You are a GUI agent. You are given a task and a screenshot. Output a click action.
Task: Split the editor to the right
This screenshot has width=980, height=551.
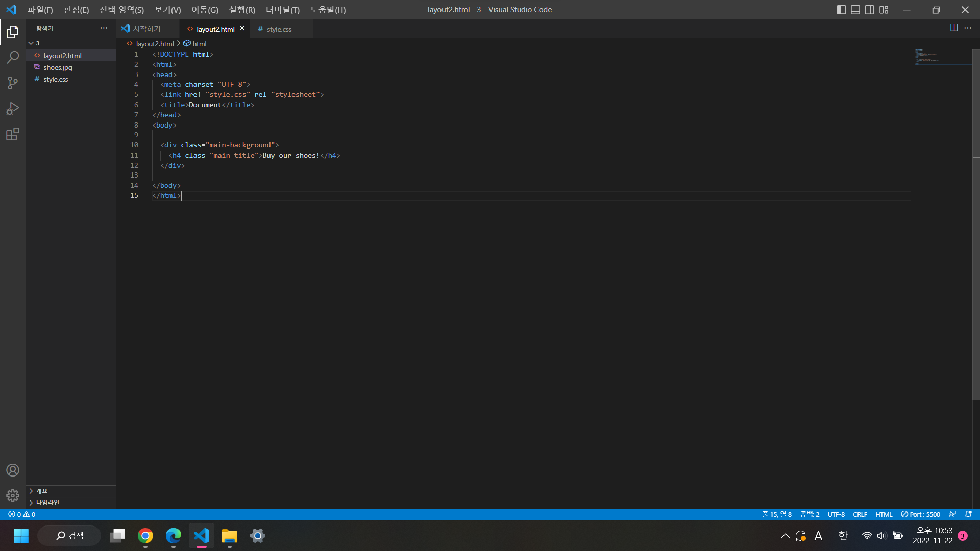(x=954, y=28)
